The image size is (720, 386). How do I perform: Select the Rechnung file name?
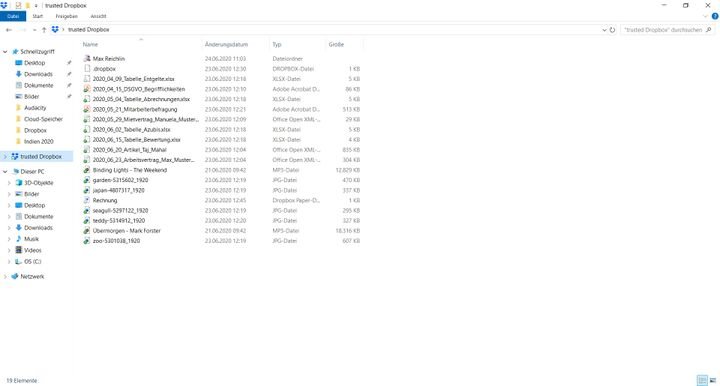[x=105, y=201]
